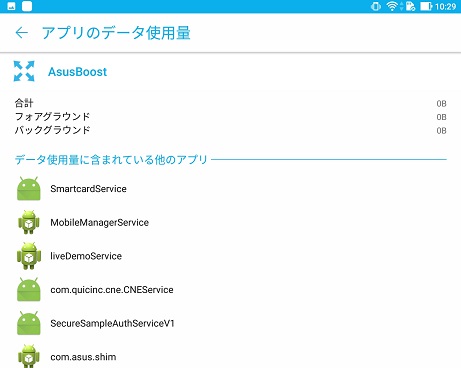
Task: Open the liveDemoService entry
Action: pos(230,256)
